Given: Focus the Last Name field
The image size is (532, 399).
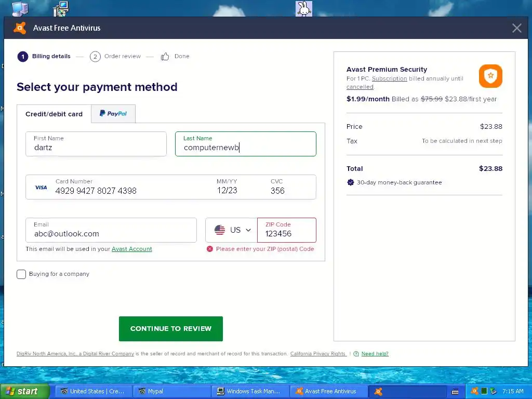Looking at the screenshot, I should pos(246,144).
